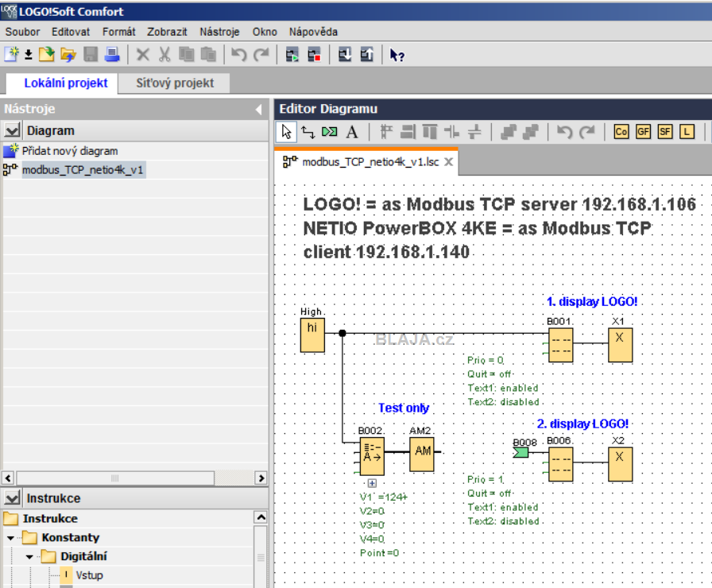Redo in the diagram editor toolbar
Viewport: 712px width, 588px height.
(586, 132)
